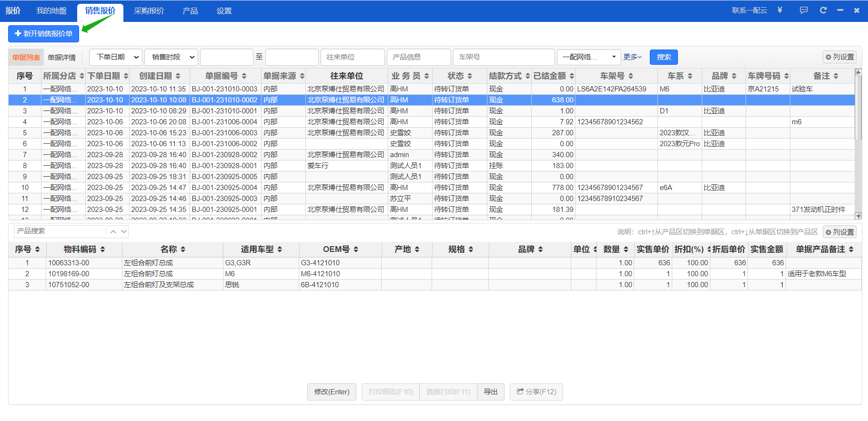Screen dimensions: 868x421
Task: Click the ¥ currency icon in title bar
Action: [x=780, y=10]
